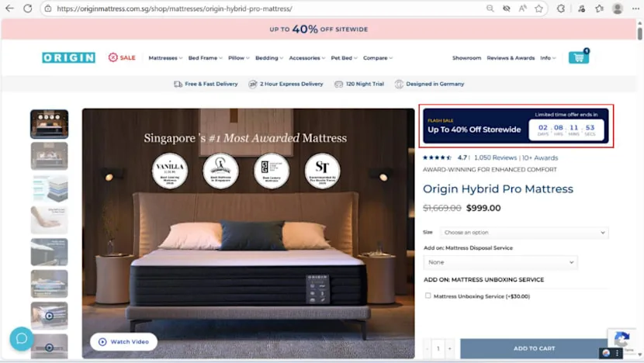This screenshot has width=644, height=363.
Task: Expand the Compare menu
Action: point(378,58)
